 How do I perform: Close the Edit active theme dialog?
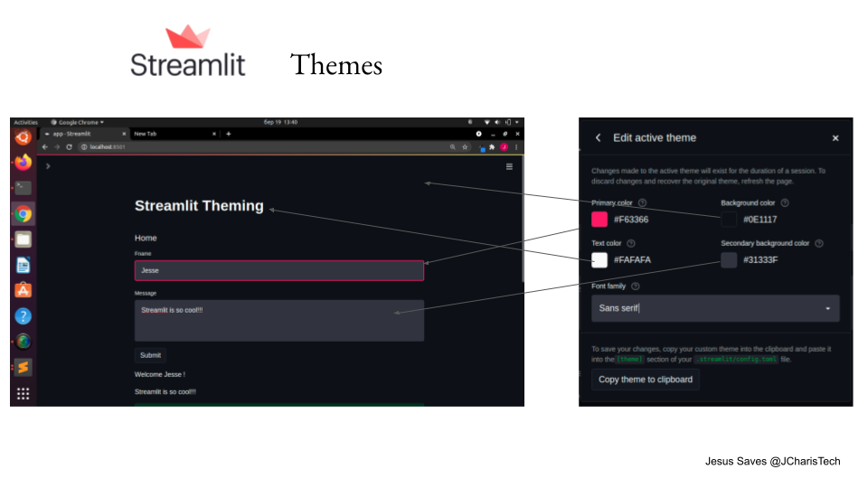coord(835,138)
